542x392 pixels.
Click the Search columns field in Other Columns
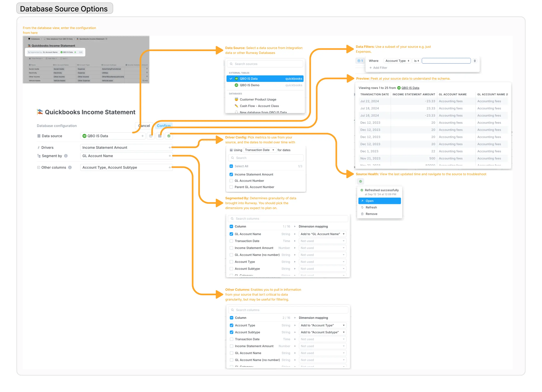point(288,310)
